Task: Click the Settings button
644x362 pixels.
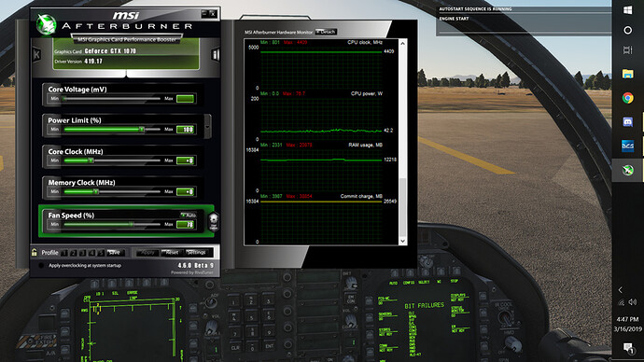Action: point(196,253)
